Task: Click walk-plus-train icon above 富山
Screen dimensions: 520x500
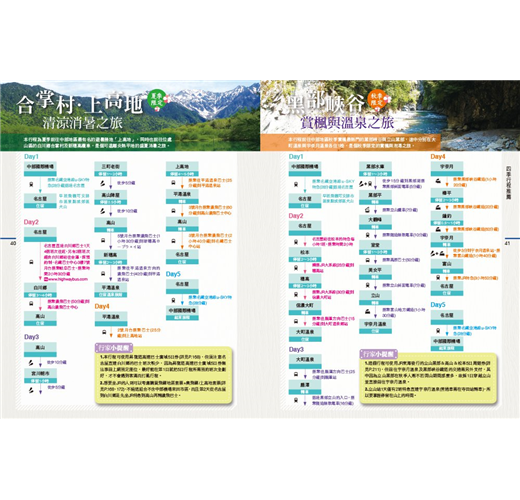Action: 437,253
